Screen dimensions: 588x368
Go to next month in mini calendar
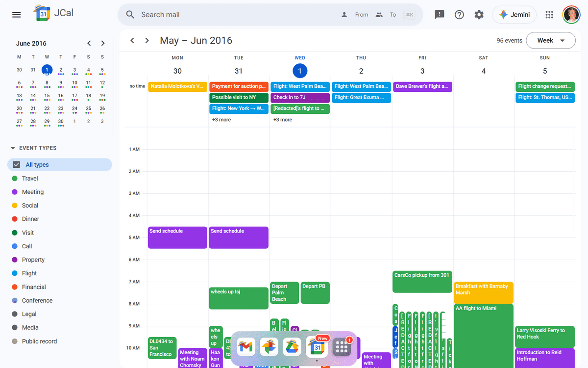click(x=102, y=44)
